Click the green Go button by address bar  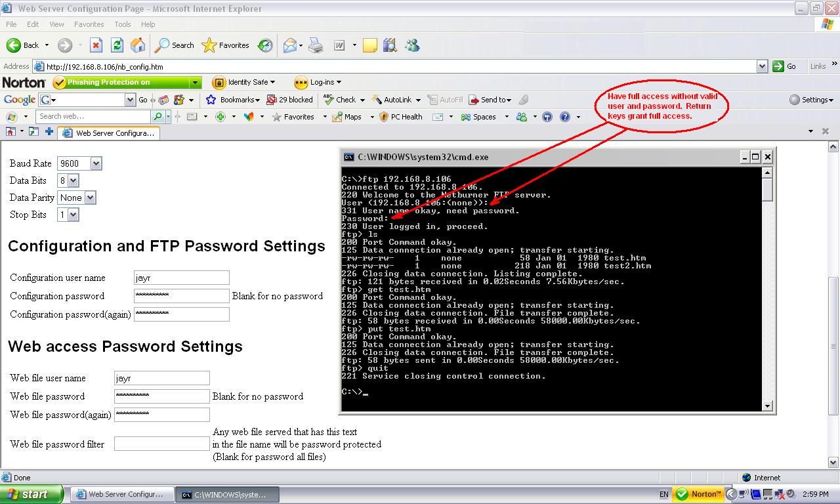[785, 66]
